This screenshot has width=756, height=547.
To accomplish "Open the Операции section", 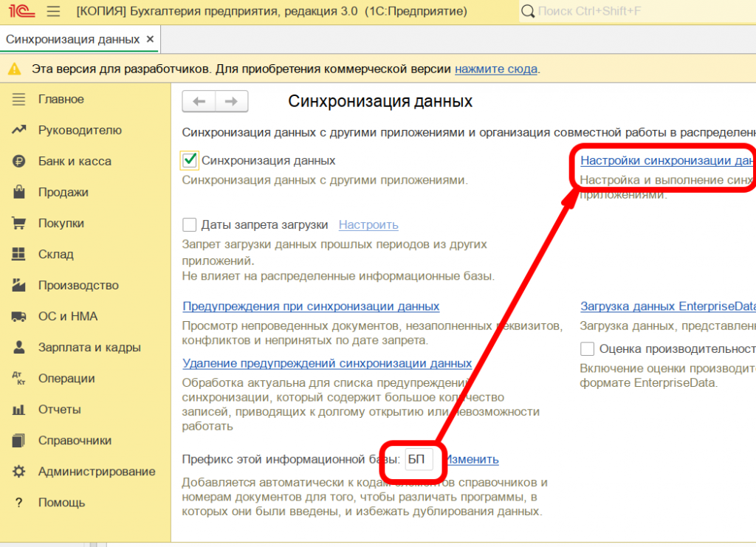I will pos(66,378).
